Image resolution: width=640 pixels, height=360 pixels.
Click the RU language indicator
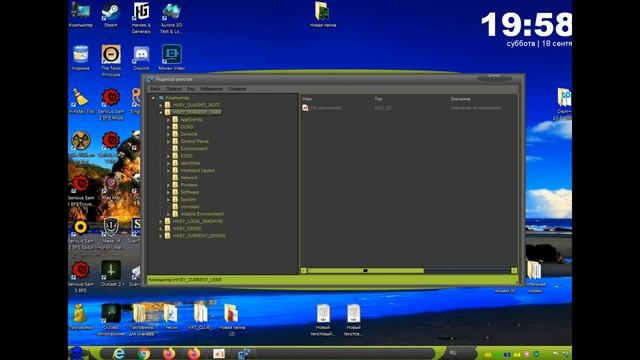[453, 353]
